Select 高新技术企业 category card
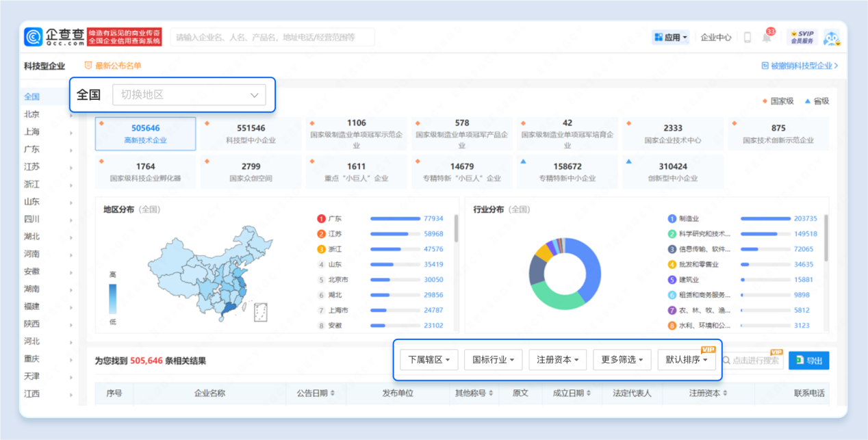 145,133
